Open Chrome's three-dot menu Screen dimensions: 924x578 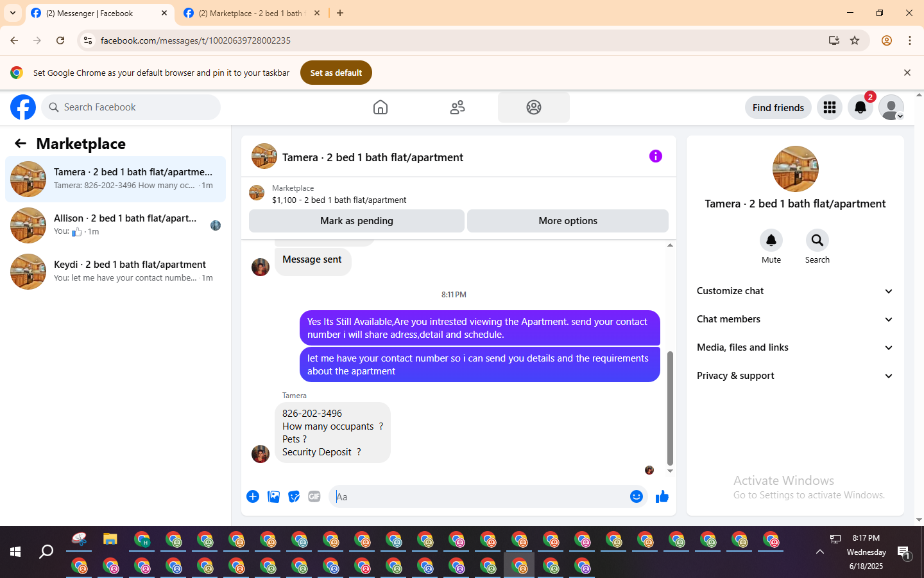910,40
